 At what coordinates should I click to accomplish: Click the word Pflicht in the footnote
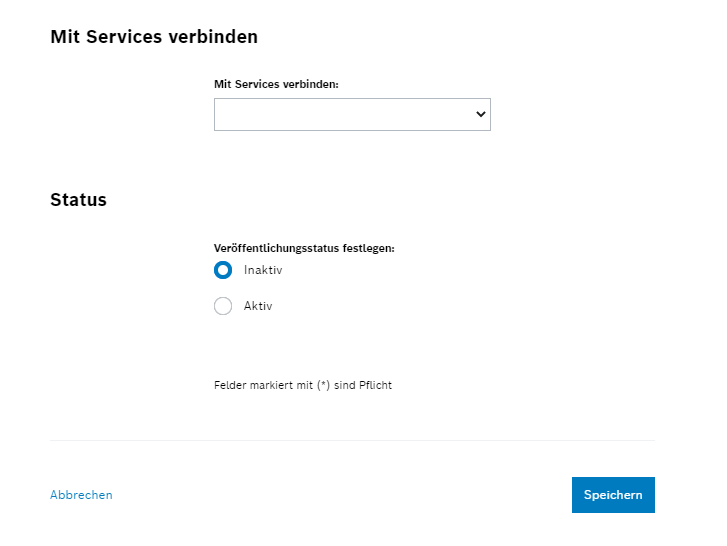point(376,385)
